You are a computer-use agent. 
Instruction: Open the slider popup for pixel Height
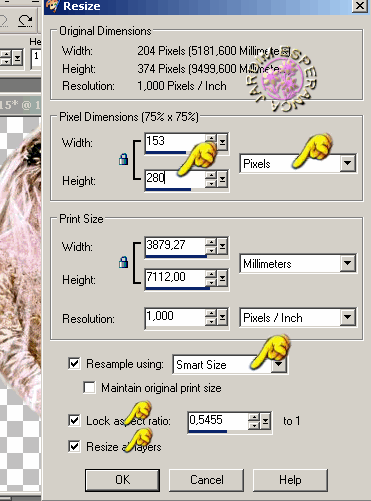222,179
